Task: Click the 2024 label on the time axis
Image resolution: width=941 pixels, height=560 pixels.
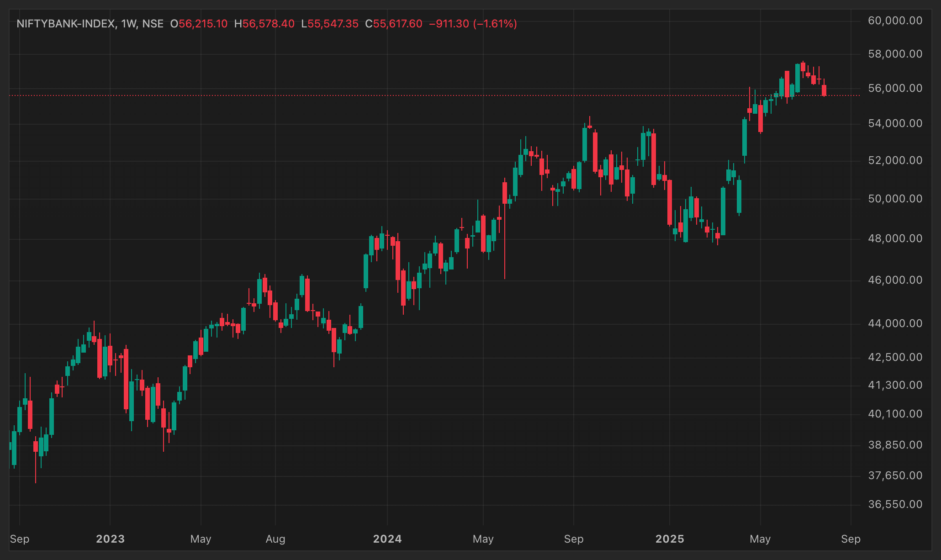Action: pyautogui.click(x=387, y=539)
